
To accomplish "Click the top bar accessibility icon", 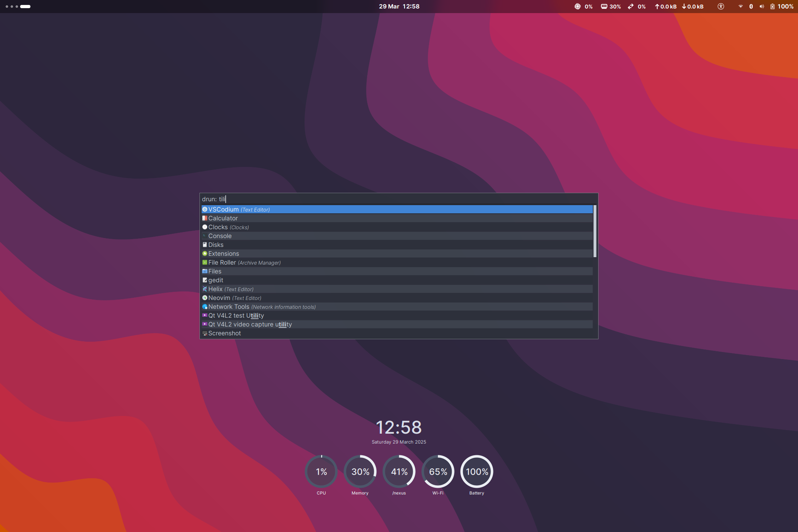I will (721, 6).
